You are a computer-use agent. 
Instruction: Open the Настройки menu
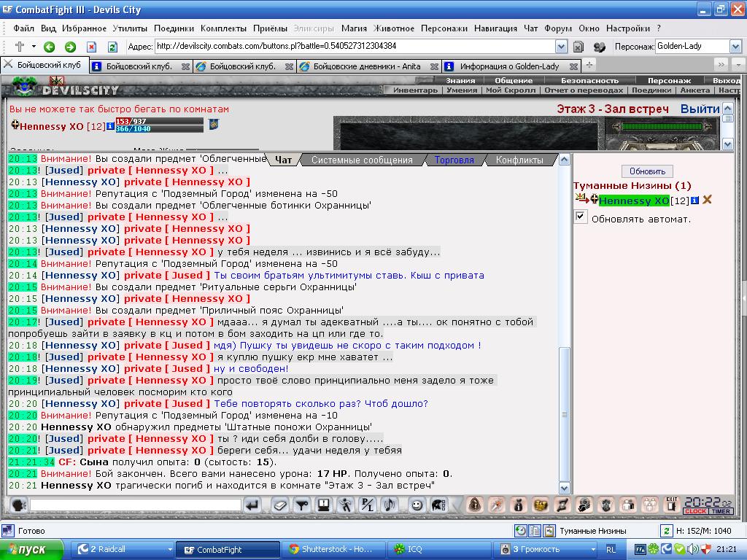click(627, 28)
